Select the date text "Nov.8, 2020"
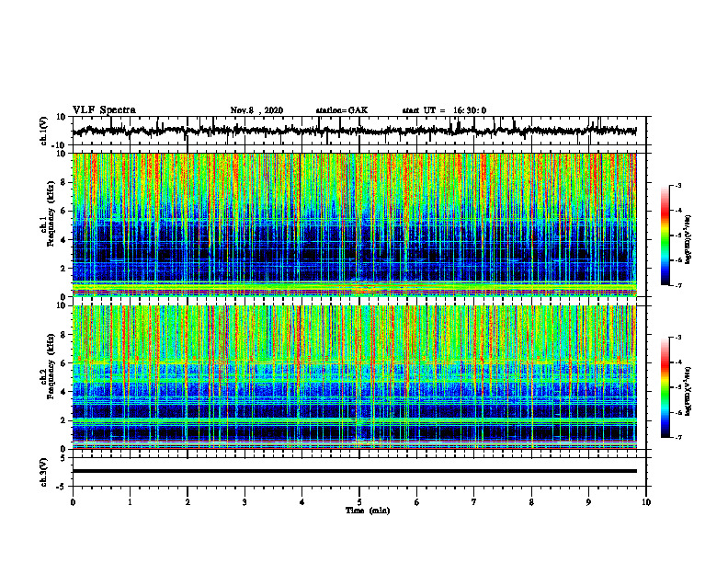Screen dimensions: 728x563 coord(256,110)
